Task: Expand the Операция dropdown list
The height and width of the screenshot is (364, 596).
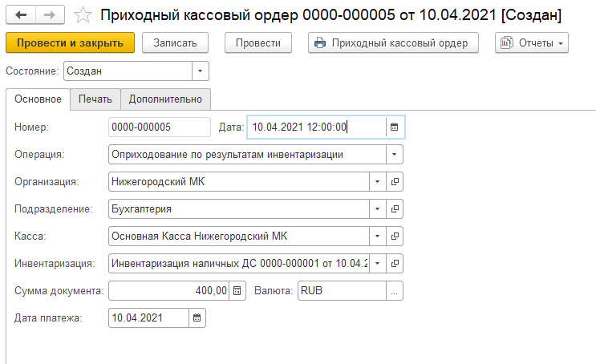Action: pos(394,155)
